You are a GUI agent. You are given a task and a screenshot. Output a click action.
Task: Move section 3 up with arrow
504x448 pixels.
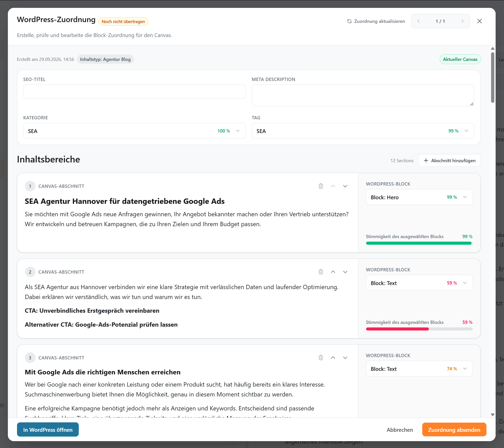coord(333,358)
